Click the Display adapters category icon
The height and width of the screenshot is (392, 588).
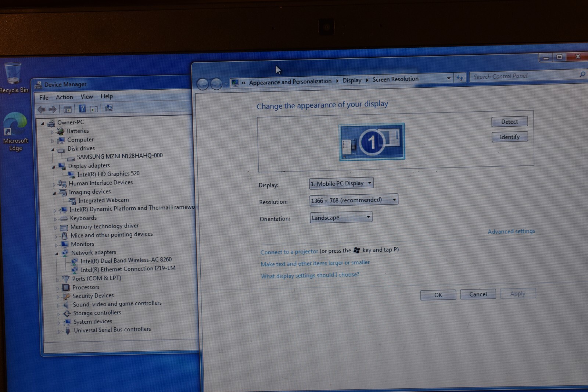(62, 166)
